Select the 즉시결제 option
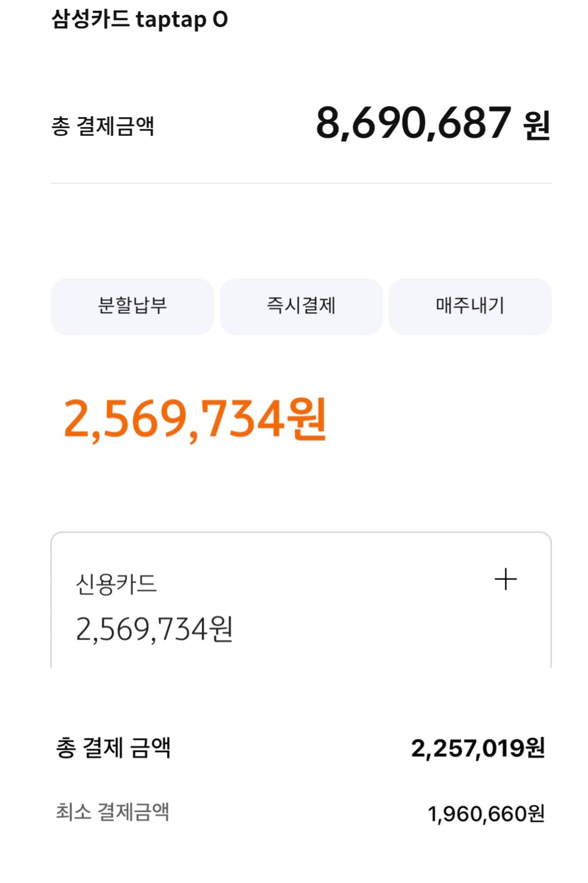The image size is (588, 883). pyautogui.click(x=301, y=306)
